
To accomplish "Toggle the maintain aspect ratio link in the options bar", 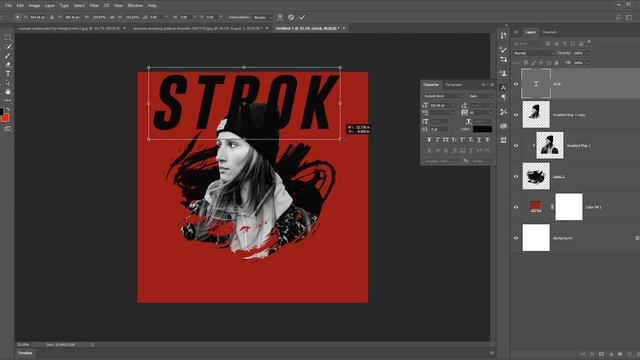I will (x=112, y=18).
